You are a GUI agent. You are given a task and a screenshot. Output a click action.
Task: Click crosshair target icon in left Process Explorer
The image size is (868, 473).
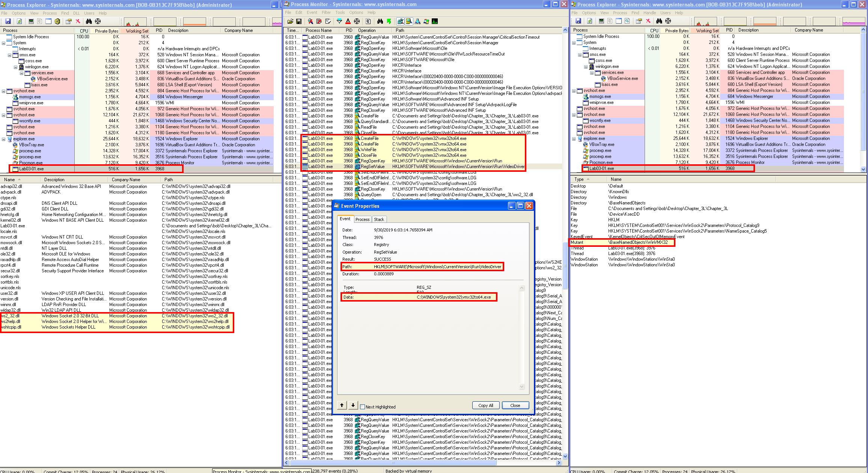[98, 21]
